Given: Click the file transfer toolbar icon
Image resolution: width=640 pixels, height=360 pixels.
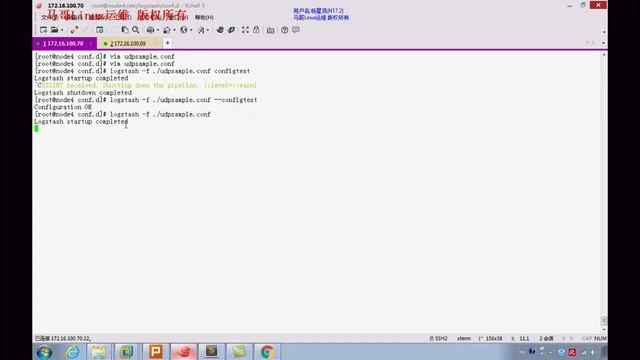Looking at the screenshot, I should click(x=167, y=30).
